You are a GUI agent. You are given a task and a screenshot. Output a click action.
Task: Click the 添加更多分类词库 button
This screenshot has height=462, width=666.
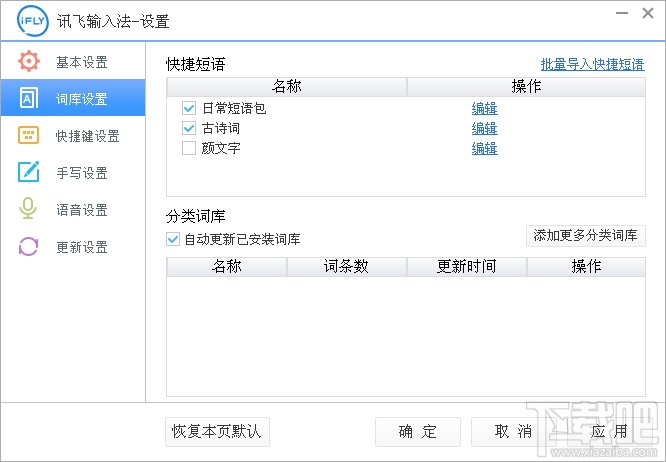coord(586,236)
